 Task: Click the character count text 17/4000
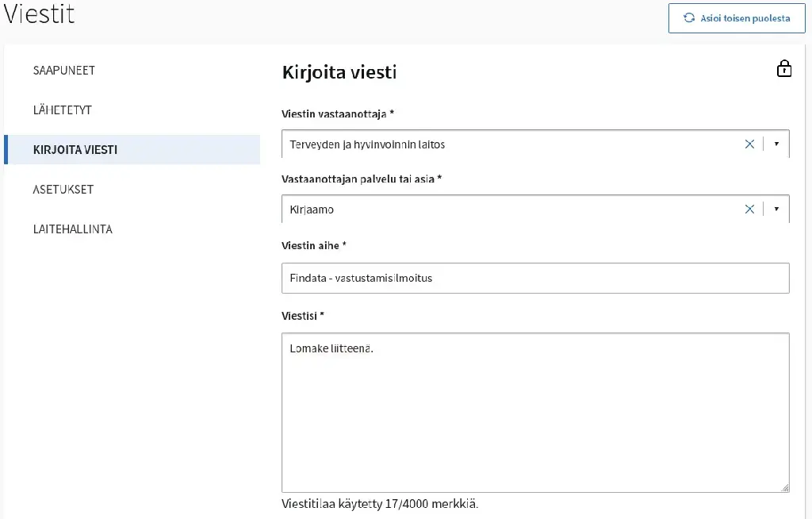pyautogui.click(x=407, y=504)
